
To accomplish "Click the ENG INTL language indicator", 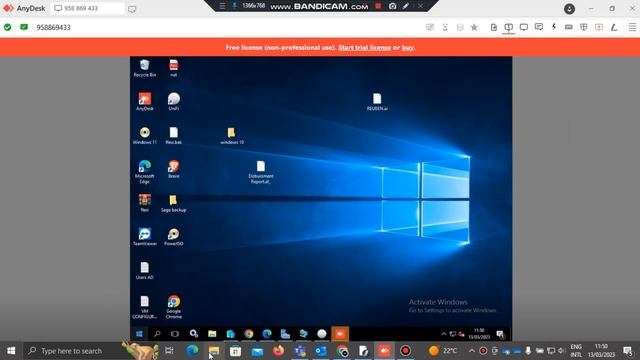I will pos(576,351).
